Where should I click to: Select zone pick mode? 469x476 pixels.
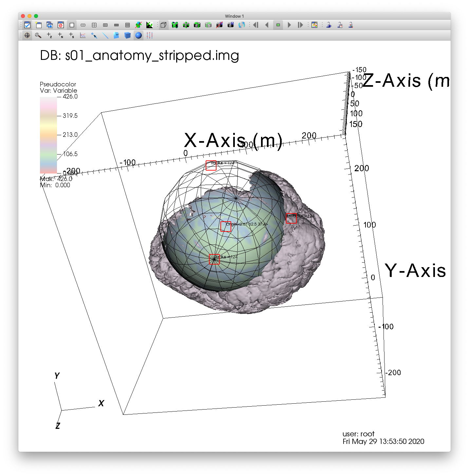[x=49, y=35]
